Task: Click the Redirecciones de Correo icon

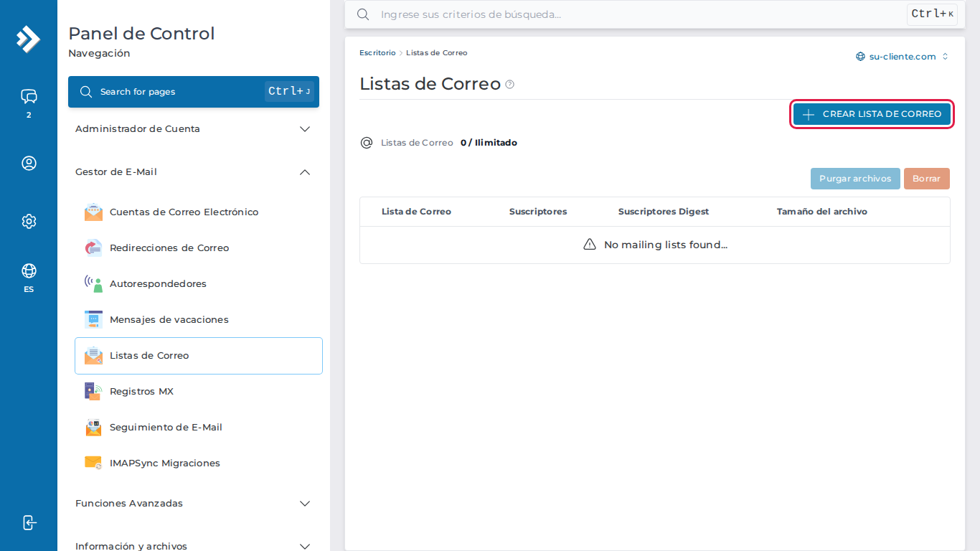Action: [93, 248]
